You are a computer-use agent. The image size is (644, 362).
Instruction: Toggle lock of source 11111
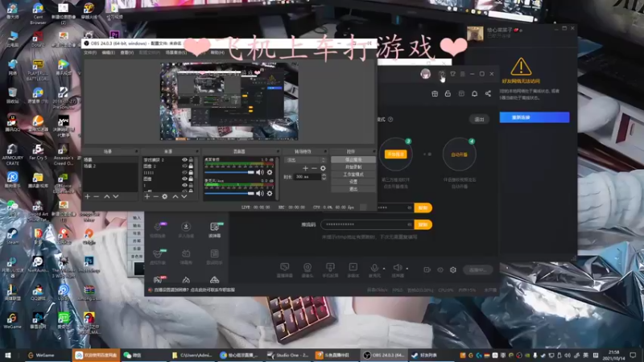point(191,173)
